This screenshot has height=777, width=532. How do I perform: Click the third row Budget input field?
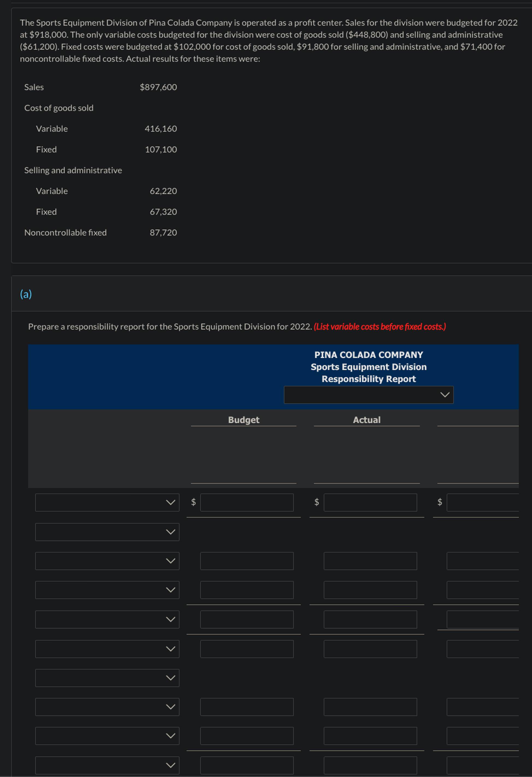pos(247,561)
